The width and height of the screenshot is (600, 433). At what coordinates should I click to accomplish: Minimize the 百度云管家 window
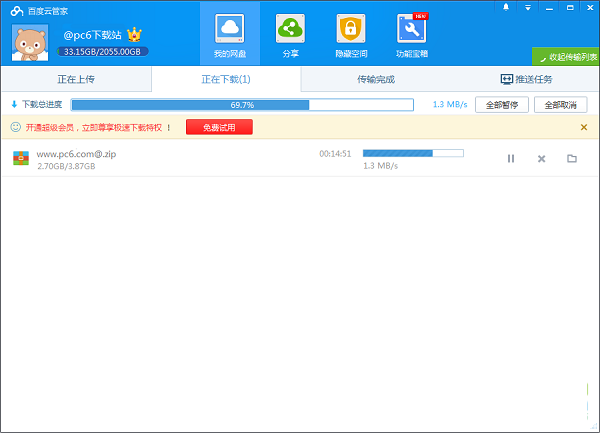pos(549,8)
